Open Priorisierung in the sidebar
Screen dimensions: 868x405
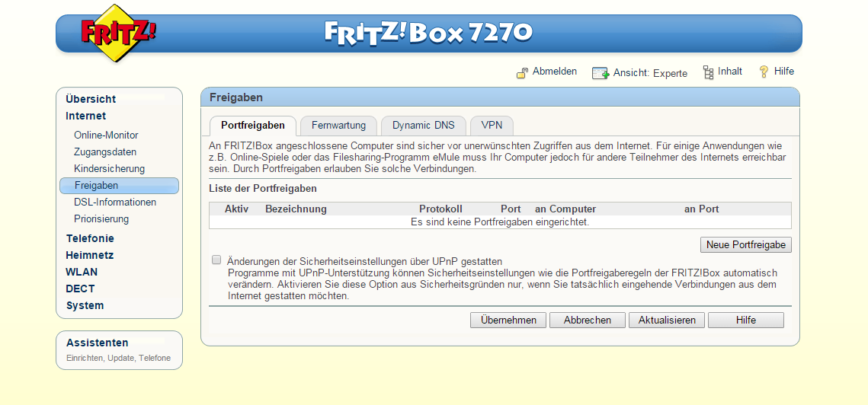coord(101,218)
